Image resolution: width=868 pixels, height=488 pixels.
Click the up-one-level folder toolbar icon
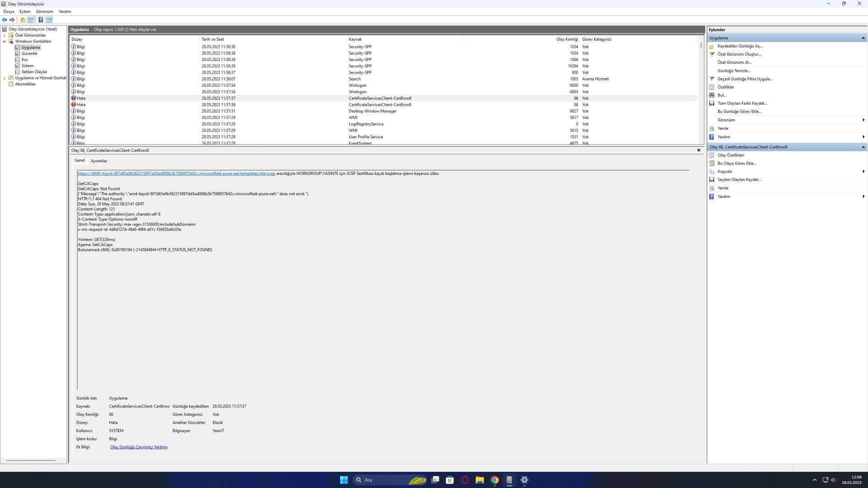23,20
